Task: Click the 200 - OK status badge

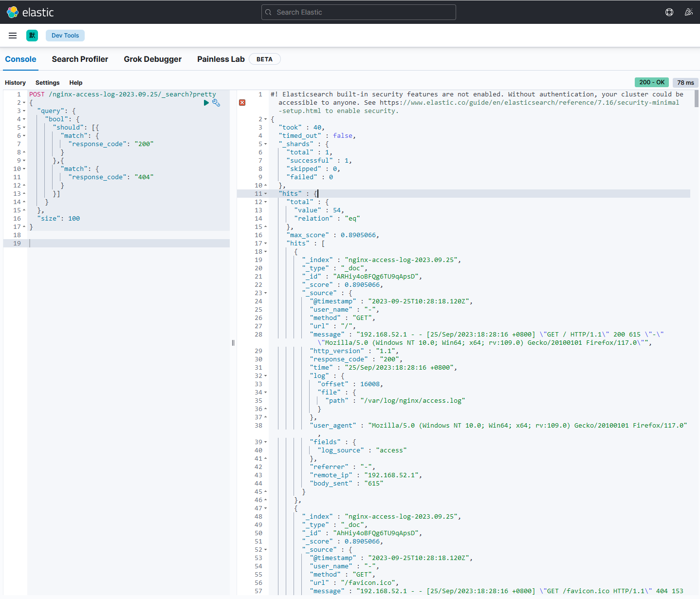Action: 652,82
